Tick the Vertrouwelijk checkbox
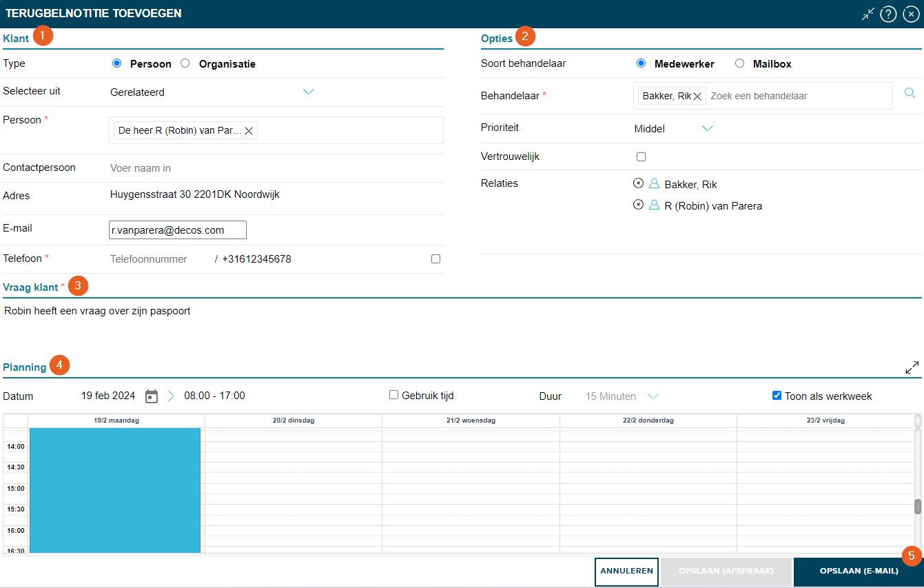This screenshot has width=924, height=588. pos(641,156)
